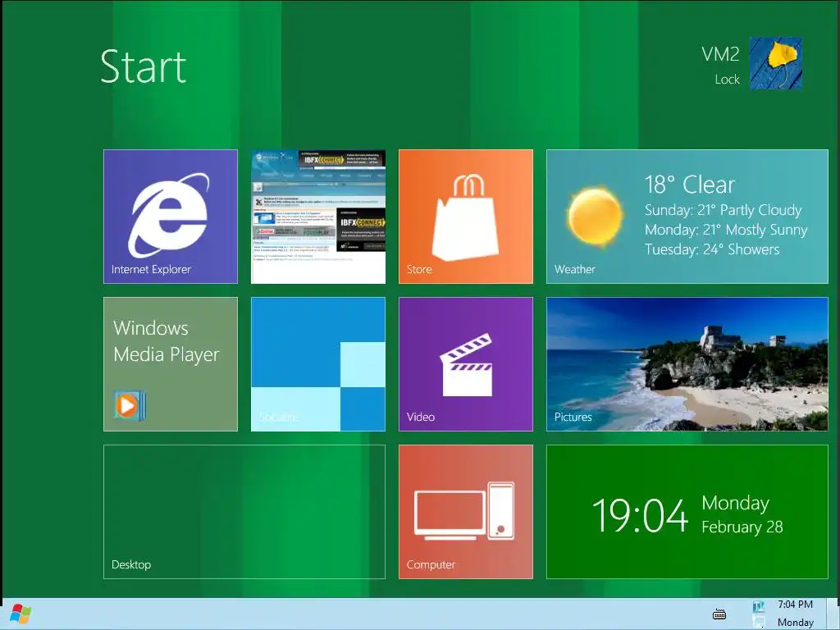
Task: Click the Computer monitor and tower icon
Action: point(464,511)
